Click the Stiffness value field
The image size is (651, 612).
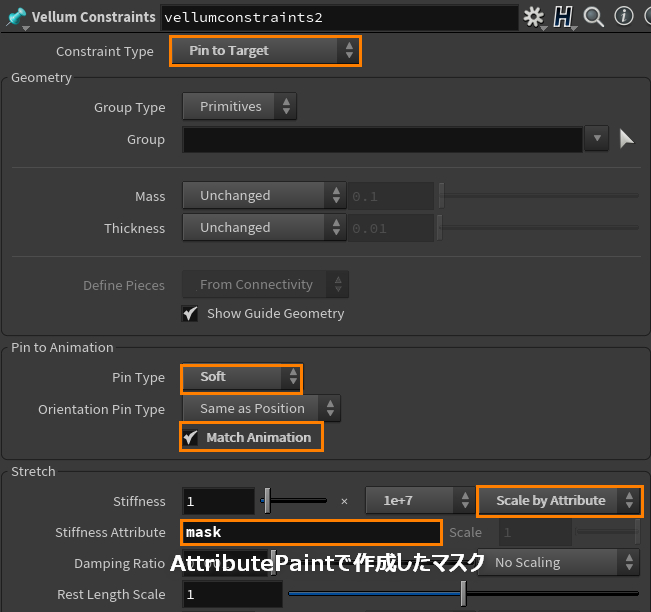pyautogui.click(x=218, y=501)
